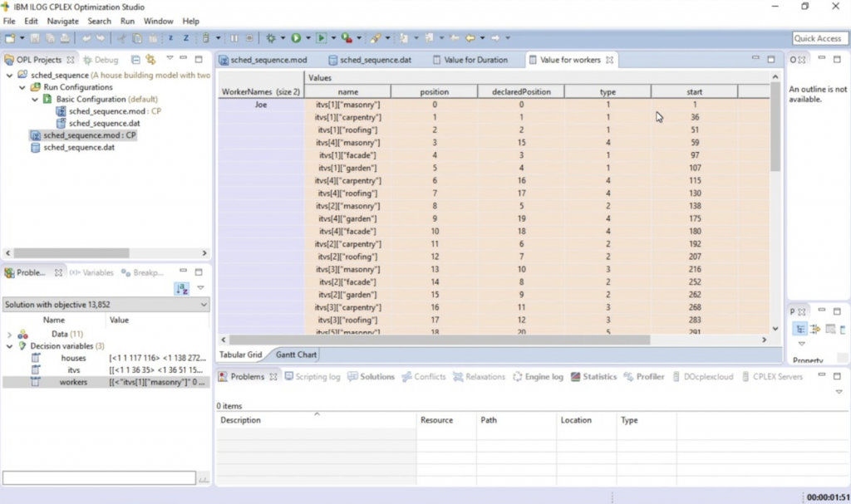Click horizontal scrollbar in OPL Projects panel

click(71, 252)
